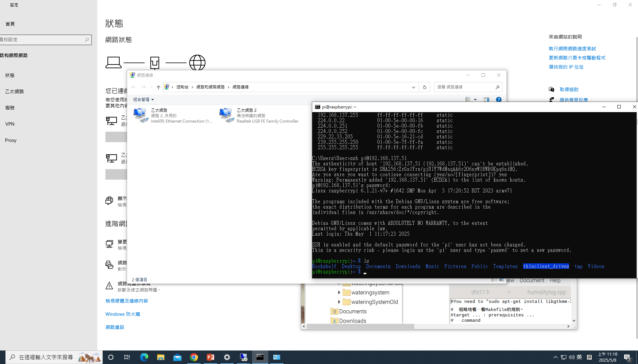Screen dimensions: 638x364
Task: Select the 乙太網路 2 Realtek adapter
Action: click(x=259, y=115)
